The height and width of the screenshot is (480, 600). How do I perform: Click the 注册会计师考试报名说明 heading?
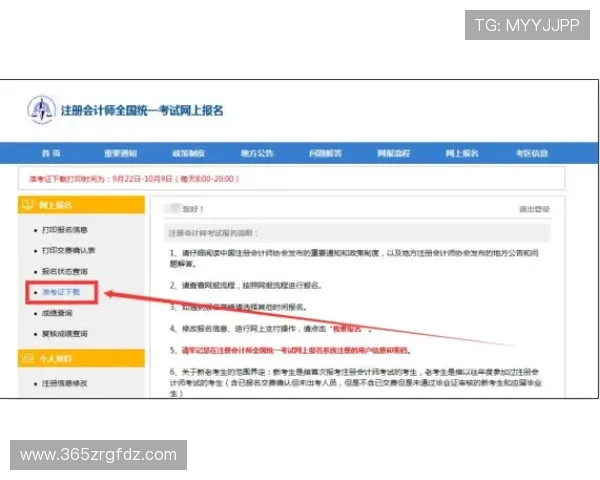pos(213,233)
